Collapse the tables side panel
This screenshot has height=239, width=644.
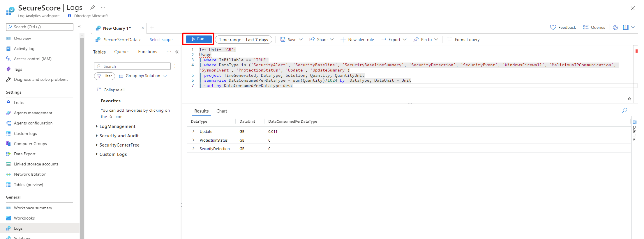pos(177,52)
